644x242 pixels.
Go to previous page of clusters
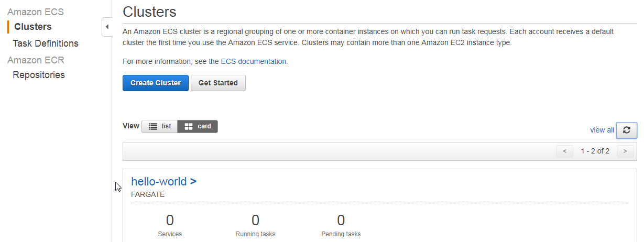click(x=564, y=151)
